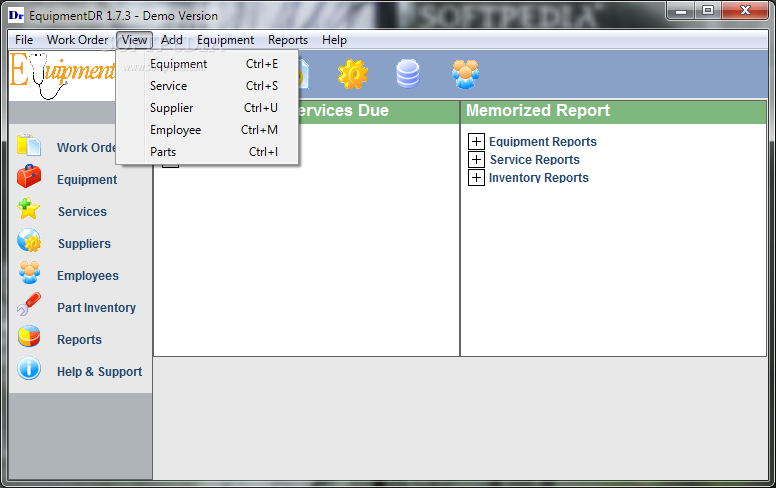This screenshot has height=488, width=776.
Task: Maximize the EquipmentDR window
Action: coord(708,11)
